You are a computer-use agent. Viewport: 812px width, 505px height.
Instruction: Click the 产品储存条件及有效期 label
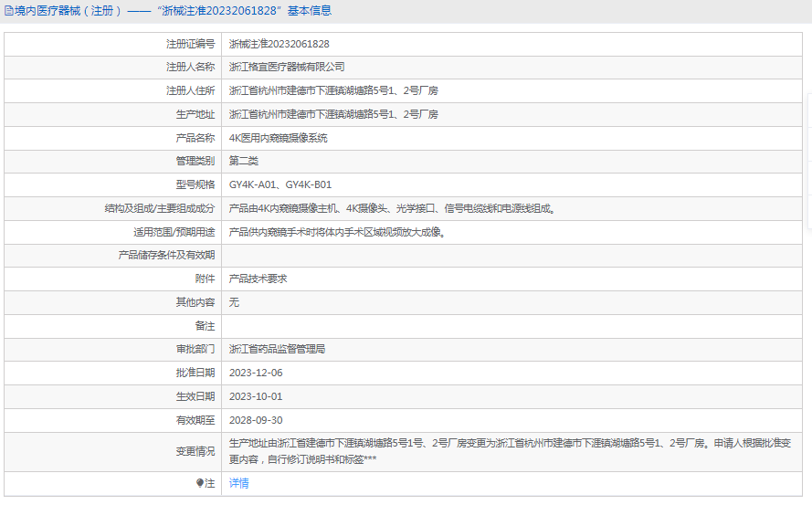click(166, 256)
